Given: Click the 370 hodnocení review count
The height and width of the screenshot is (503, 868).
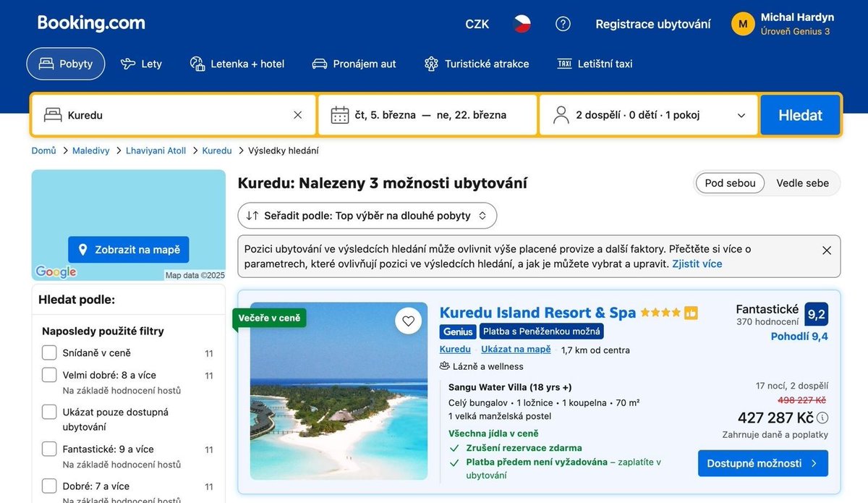Looking at the screenshot, I should point(767,322).
